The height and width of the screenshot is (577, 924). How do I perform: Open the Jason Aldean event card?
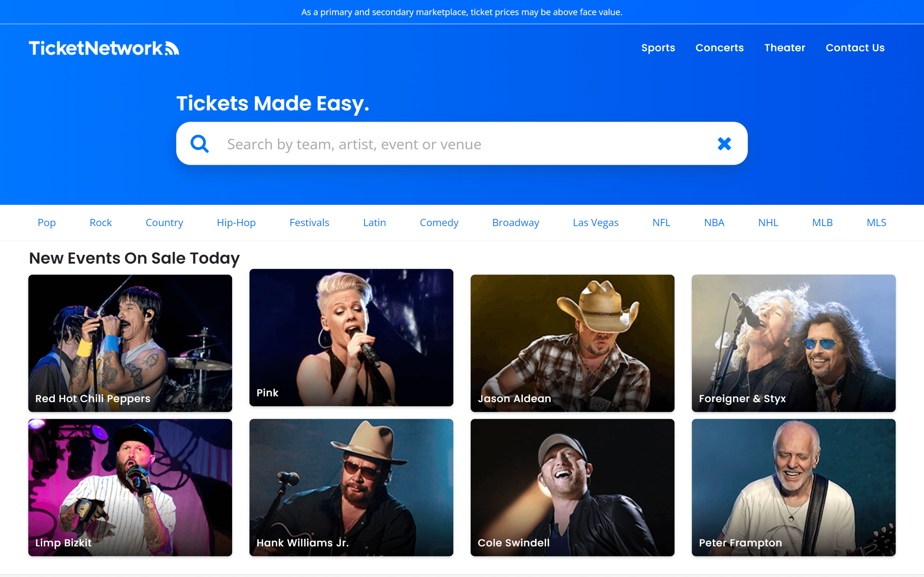coord(572,343)
